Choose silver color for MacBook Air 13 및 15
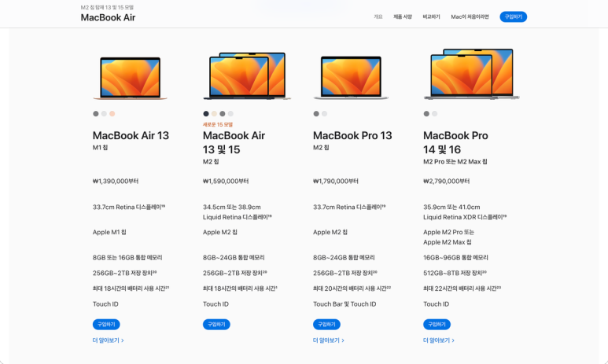The height and width of the screenshot is (364, 608). [230, 113]
